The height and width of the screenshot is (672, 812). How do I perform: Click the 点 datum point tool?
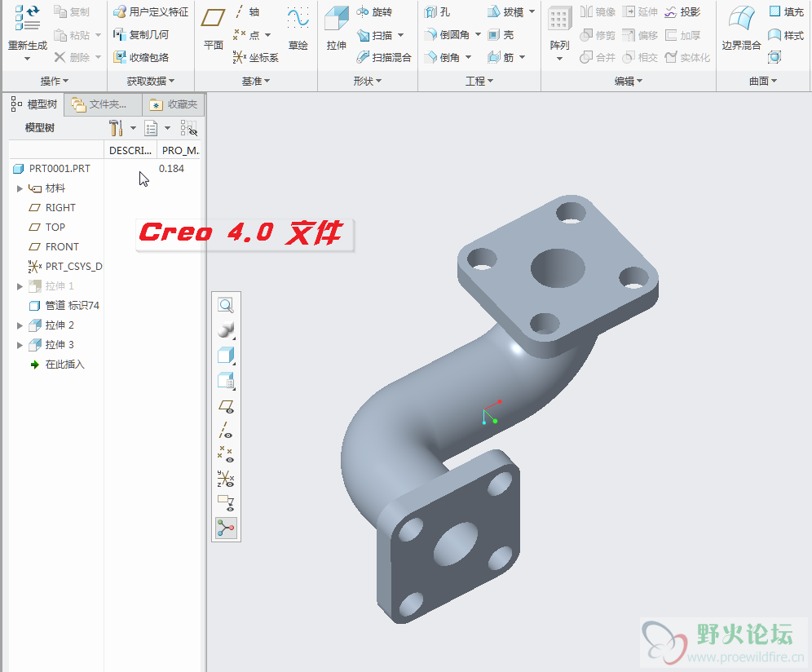pyautogui.click(x=246, y=35)
